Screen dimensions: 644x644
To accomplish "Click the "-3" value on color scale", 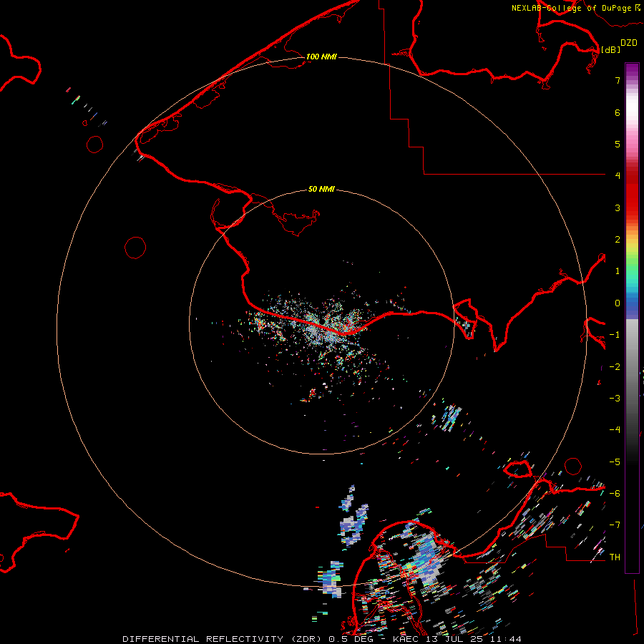I will click(x=615, y=399).
